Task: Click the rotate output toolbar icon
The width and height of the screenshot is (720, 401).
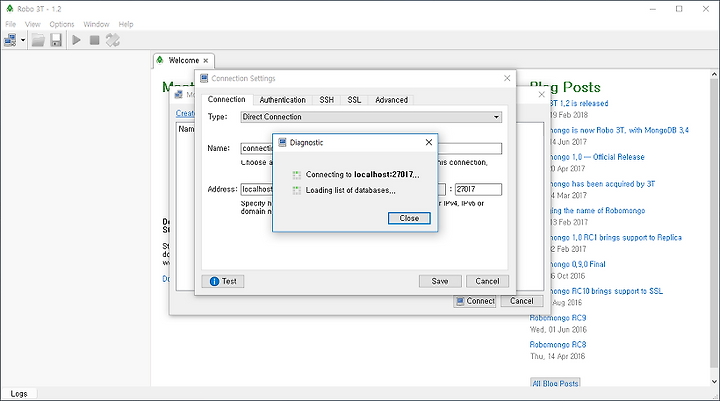Action: click(x=113, y=40)
